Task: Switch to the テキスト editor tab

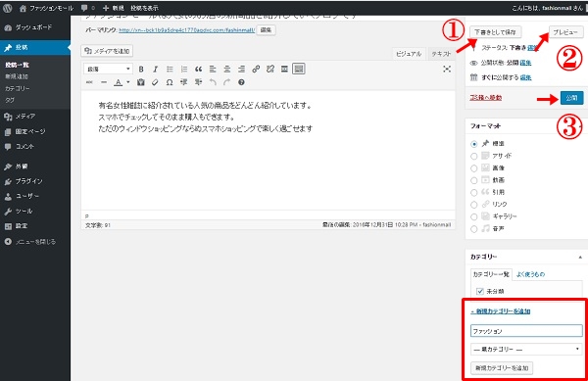Action: click(441, 54)
